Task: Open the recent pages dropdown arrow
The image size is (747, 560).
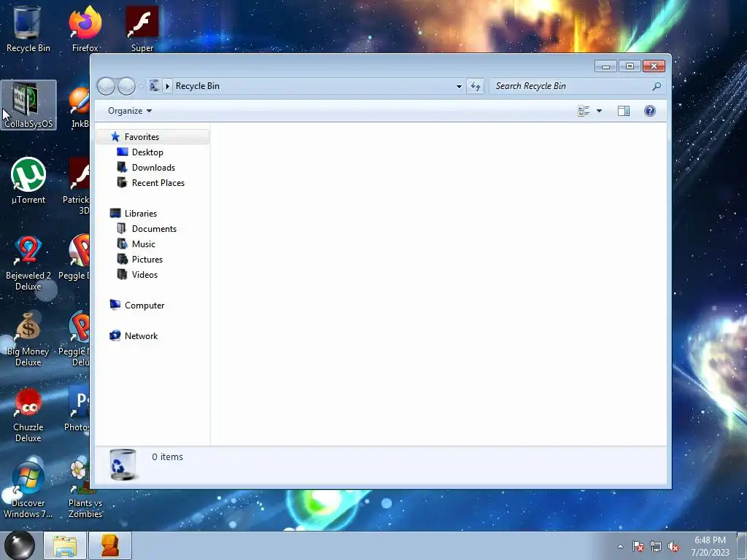Action: (142, 86)
